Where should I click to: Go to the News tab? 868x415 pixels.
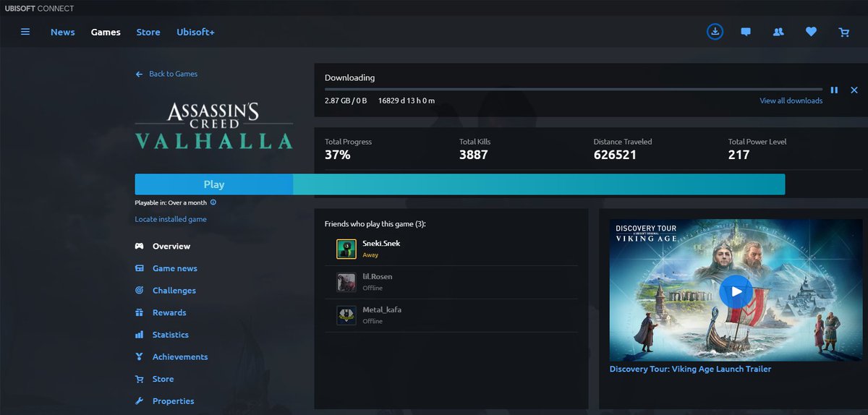point(63,32)
